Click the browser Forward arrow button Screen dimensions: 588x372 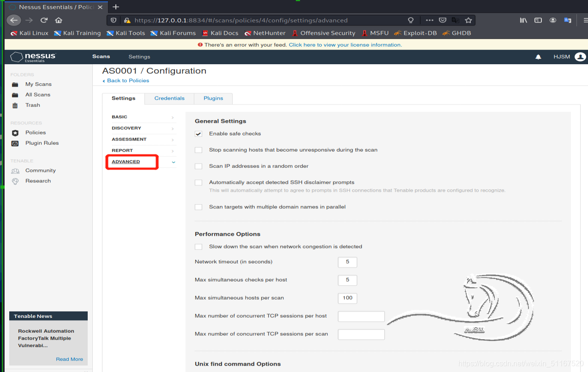click(30, 20)
